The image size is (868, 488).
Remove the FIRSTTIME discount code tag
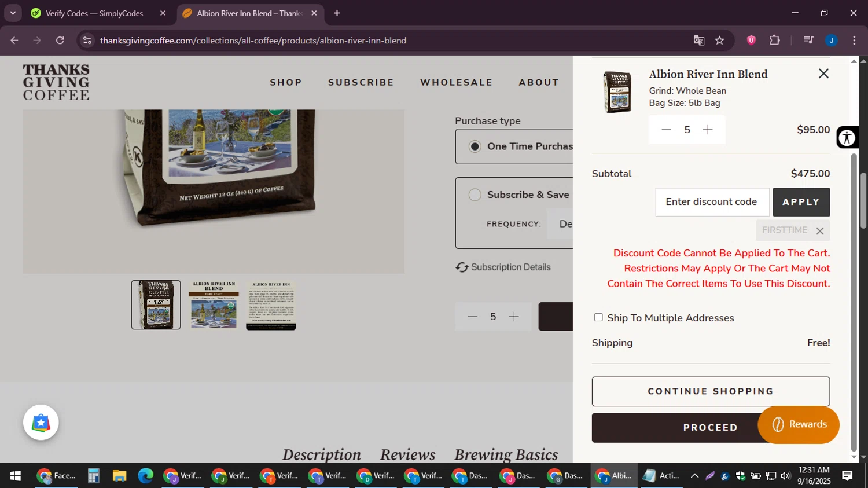[x=819, y=231]
